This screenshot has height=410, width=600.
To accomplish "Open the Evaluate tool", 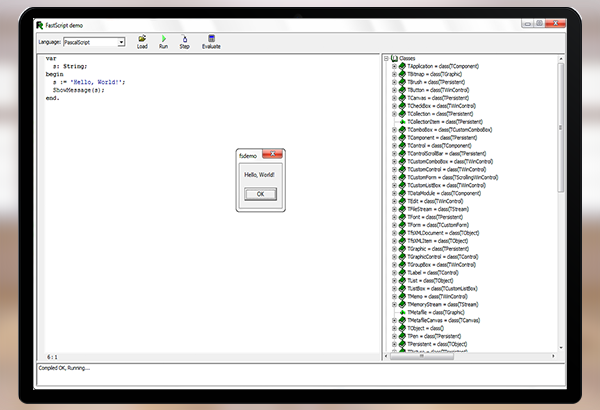I will (211, 40).
